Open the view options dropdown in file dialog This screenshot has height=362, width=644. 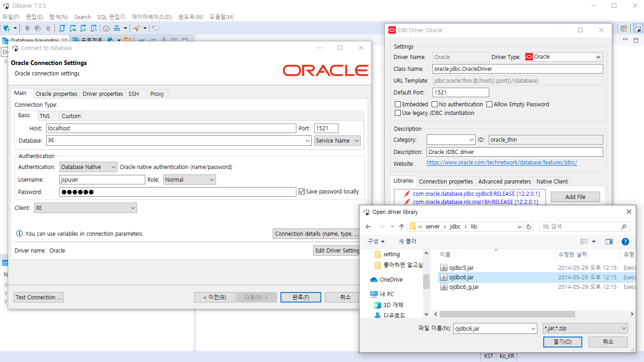[x=594, y=242]
